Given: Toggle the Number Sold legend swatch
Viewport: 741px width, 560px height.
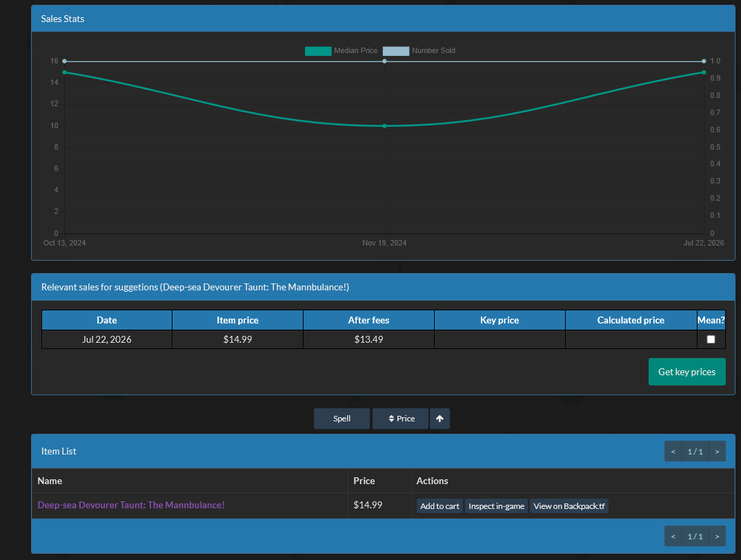Looking at the screenshot, I should [396, 51].
